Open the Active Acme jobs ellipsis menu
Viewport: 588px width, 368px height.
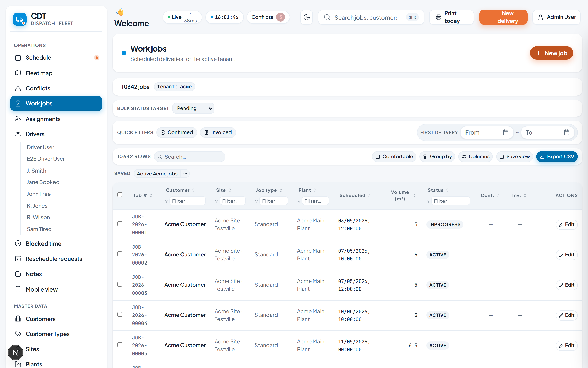click(x=185, y=174)
